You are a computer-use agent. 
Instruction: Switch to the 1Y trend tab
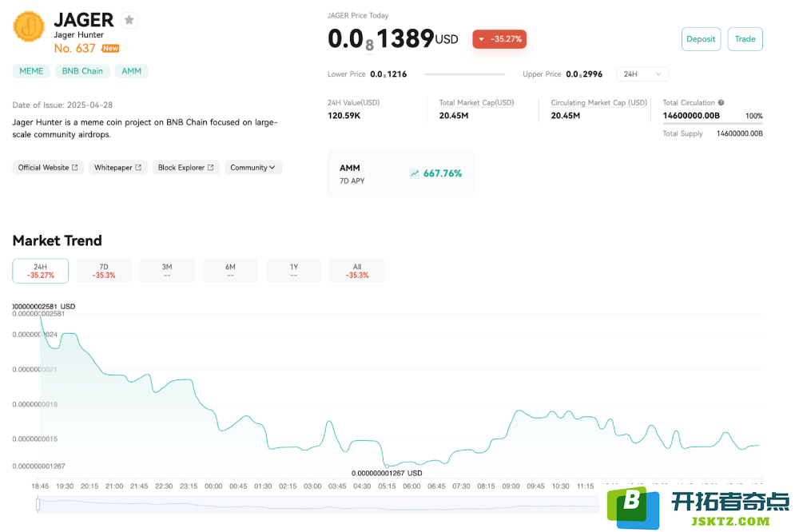(x=293, y=271)
